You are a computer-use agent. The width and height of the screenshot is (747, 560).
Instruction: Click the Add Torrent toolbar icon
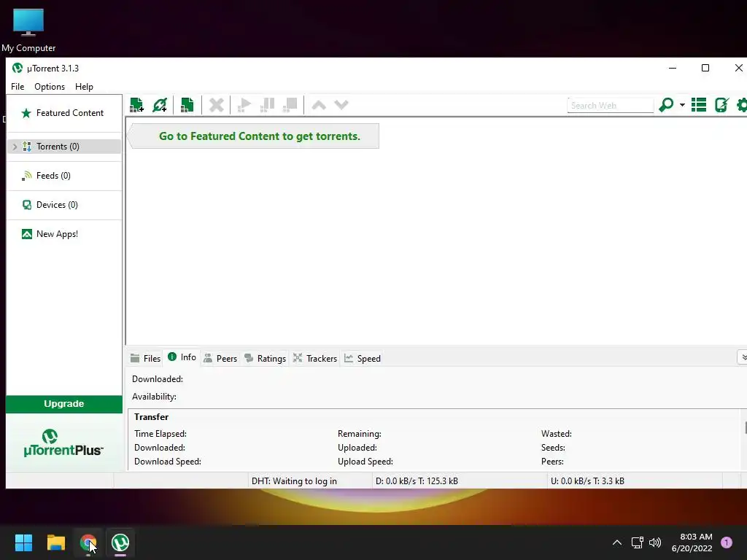point(136,105)
